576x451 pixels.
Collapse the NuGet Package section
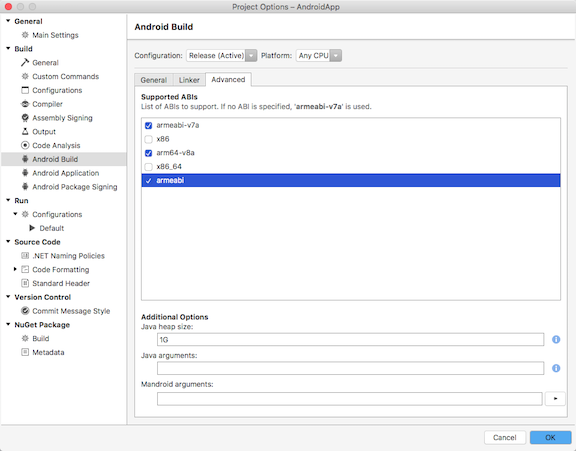tap(8, 324)
